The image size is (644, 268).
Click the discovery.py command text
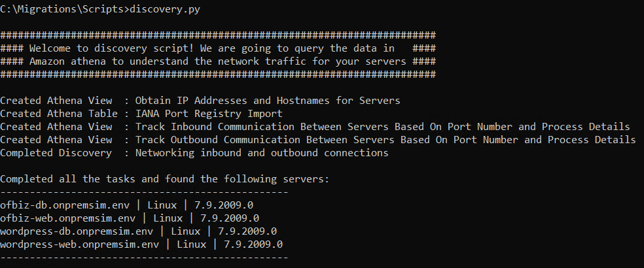pos(165,9)
